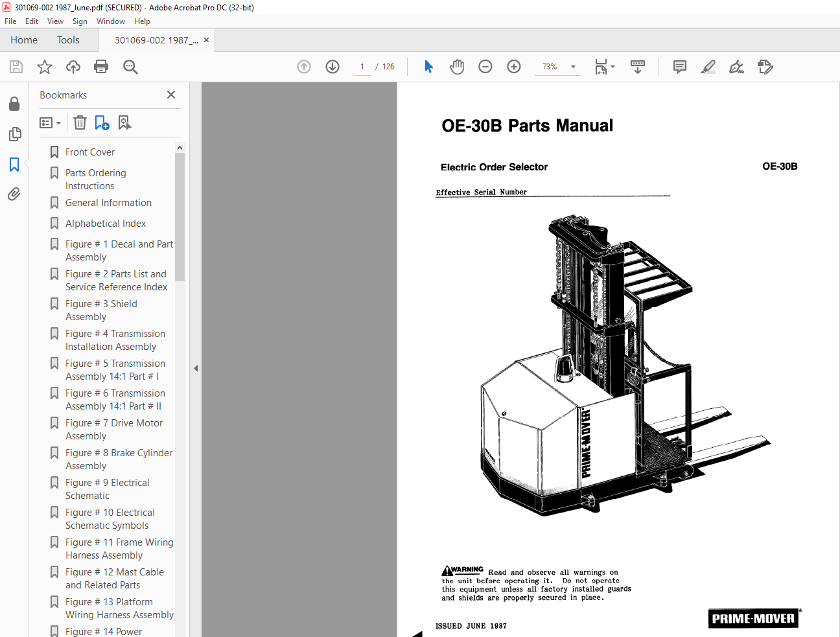Click the page number input field
Screen dimensions: 840x637
point(362,67)
